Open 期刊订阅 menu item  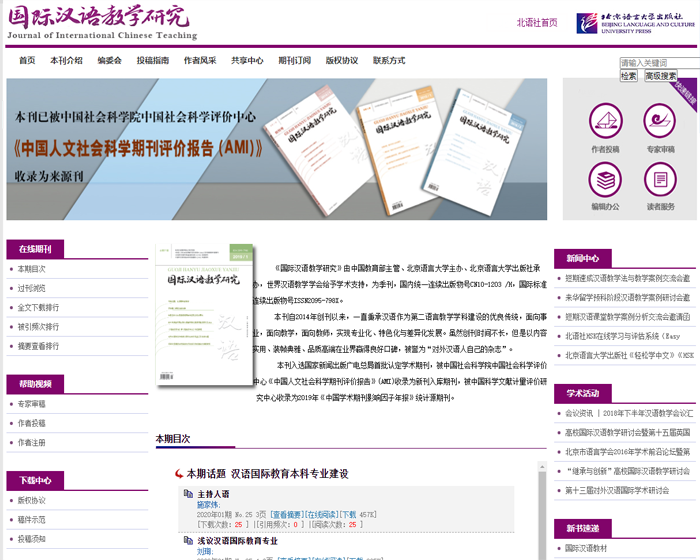point(295,60)
